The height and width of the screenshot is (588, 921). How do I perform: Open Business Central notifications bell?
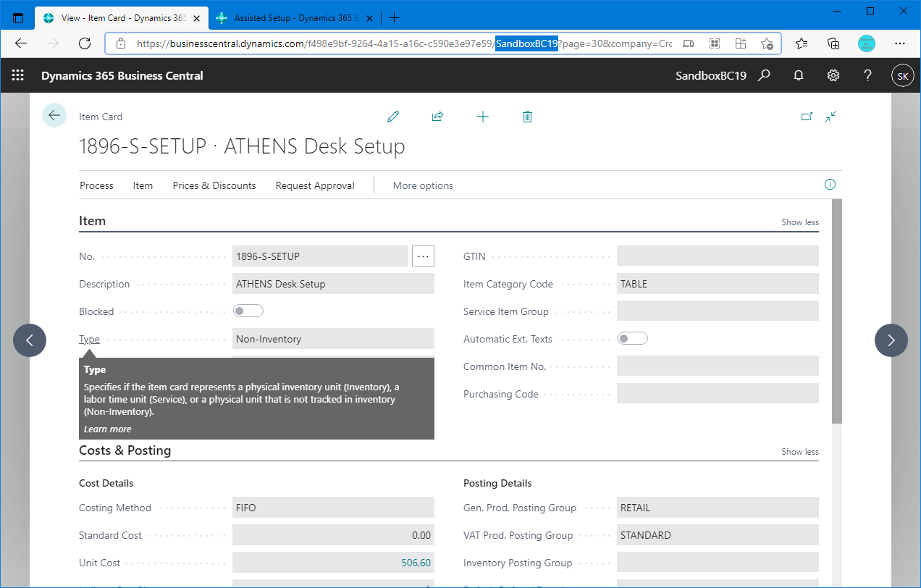798,75
